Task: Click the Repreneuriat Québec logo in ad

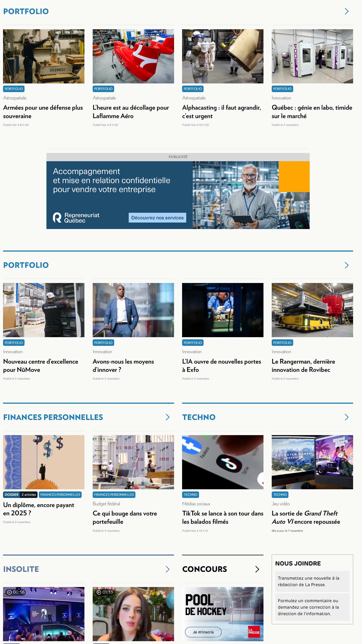Action: pos(76,218)
